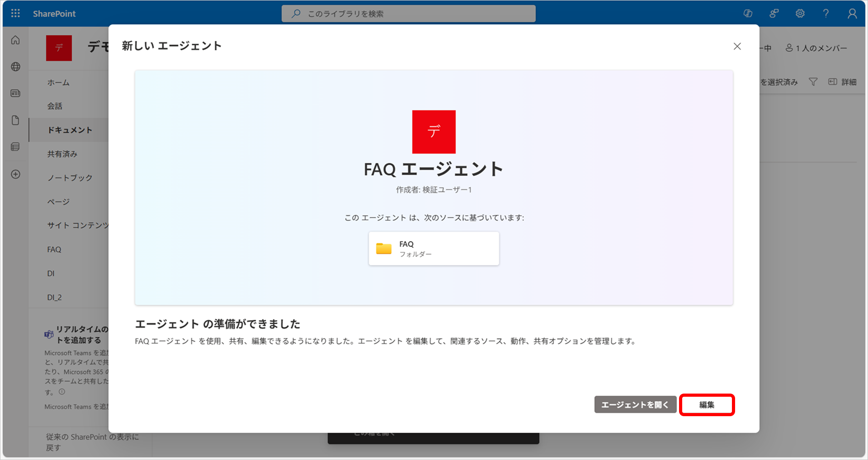868x460 pixels.
Task: Click the agent name FAQ エージェント
Action: coord(434,169)
